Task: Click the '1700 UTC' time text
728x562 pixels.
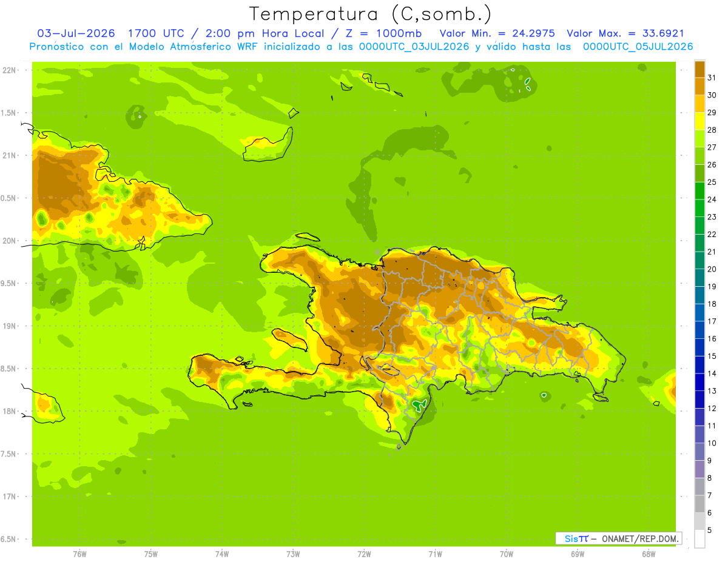Action: tap(155, 33)
